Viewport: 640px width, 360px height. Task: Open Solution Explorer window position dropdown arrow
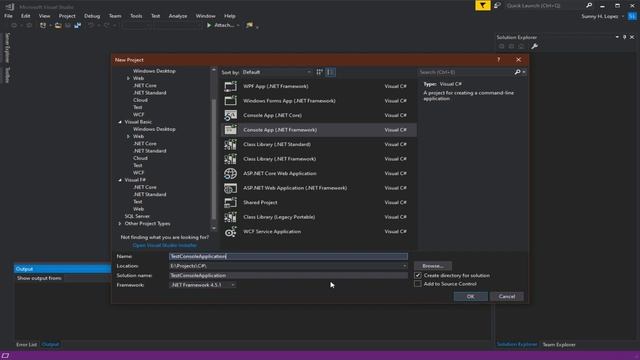[x=617, y=37]
